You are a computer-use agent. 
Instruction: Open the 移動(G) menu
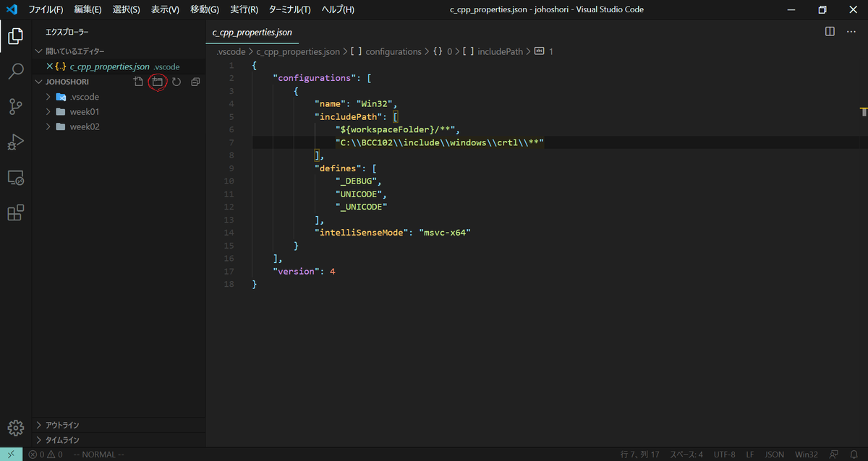205,9
